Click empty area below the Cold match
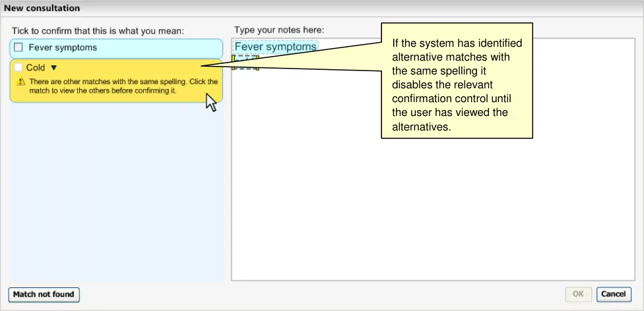 [x=116, y=191]
